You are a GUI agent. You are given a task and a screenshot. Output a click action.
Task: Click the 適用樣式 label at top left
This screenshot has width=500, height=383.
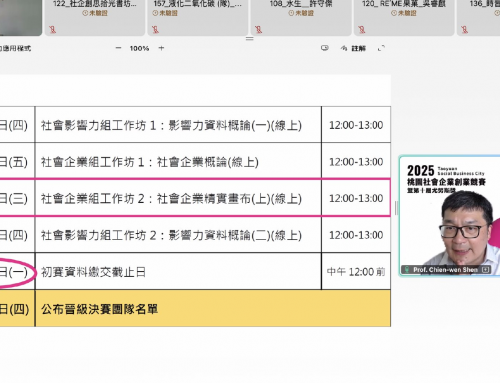pos(16,49)
